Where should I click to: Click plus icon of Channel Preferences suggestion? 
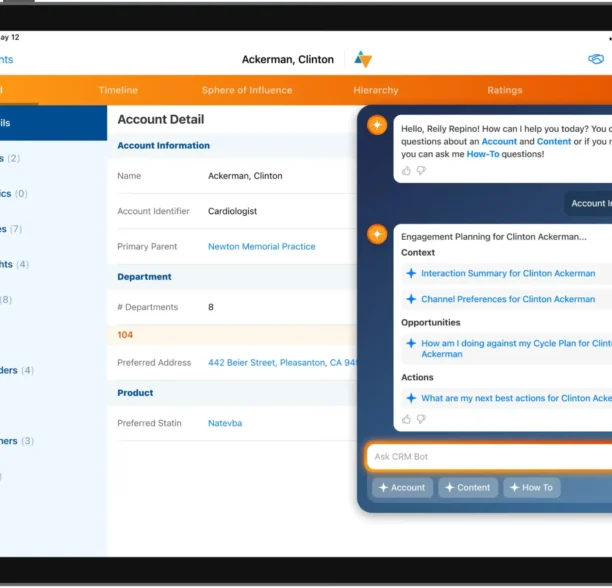point(411,299)
